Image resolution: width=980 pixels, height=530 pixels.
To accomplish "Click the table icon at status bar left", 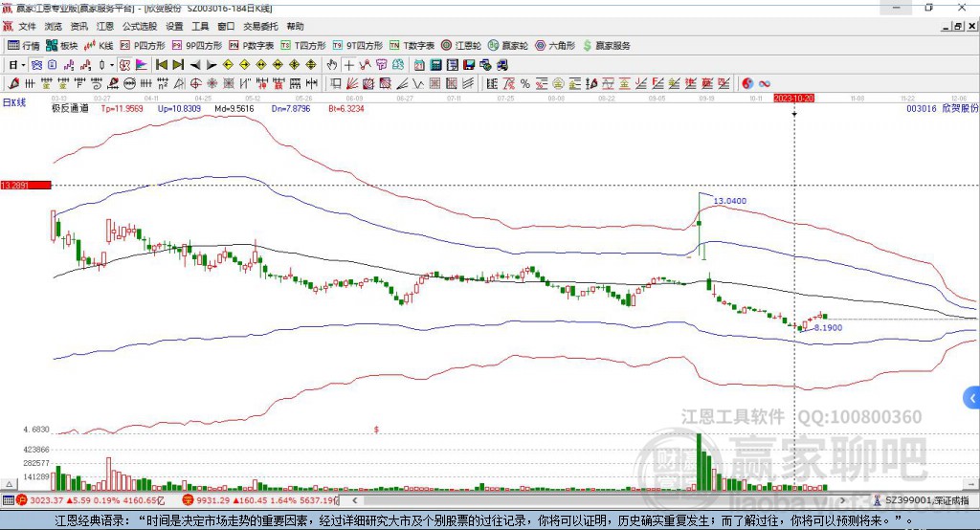I will [x=8, y=500].
